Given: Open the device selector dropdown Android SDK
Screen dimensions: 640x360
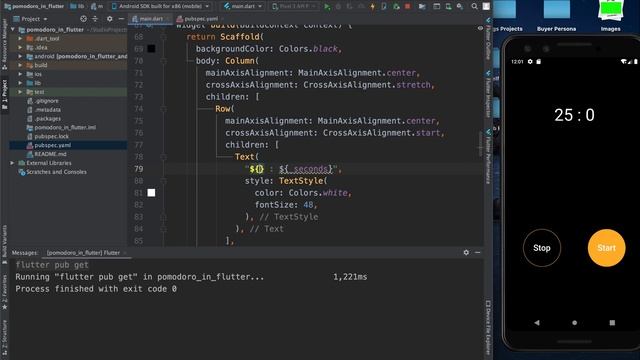Looking at the screenshot, I should click(x=161, y=7).
